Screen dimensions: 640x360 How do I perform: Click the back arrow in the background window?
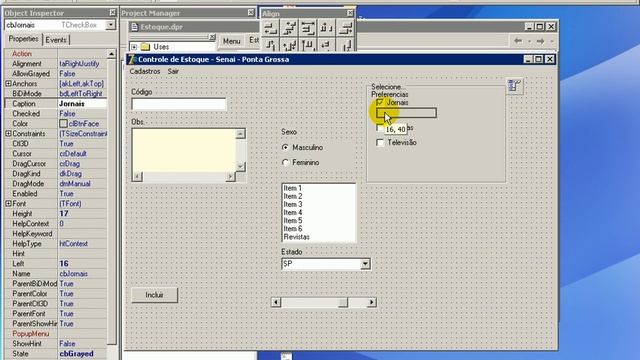[518, 41]
